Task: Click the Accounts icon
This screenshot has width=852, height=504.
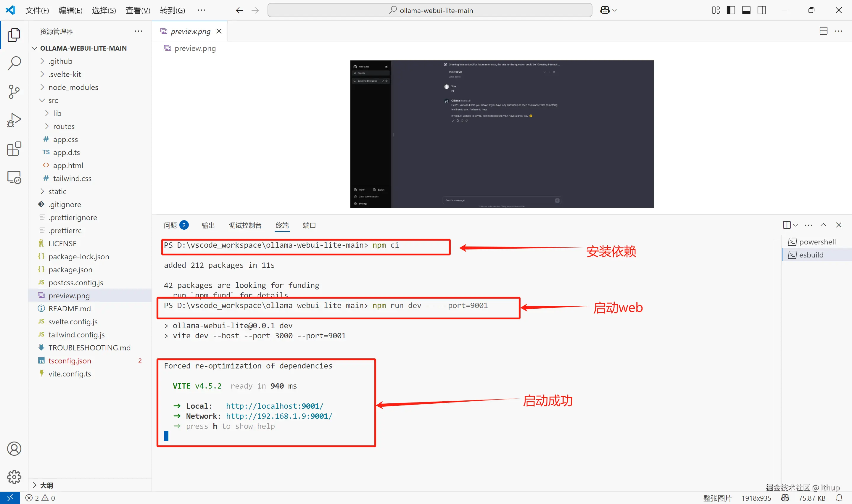Action: coord(14,448)
